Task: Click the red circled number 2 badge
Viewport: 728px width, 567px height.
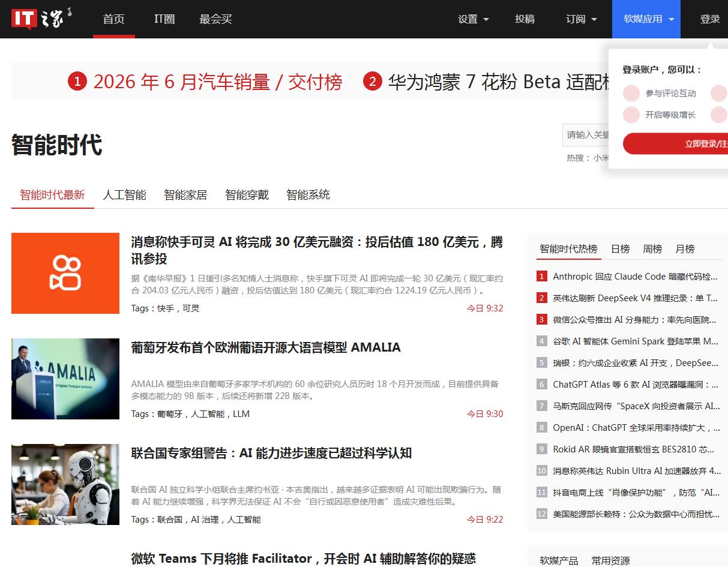Action: pos(373,81)
